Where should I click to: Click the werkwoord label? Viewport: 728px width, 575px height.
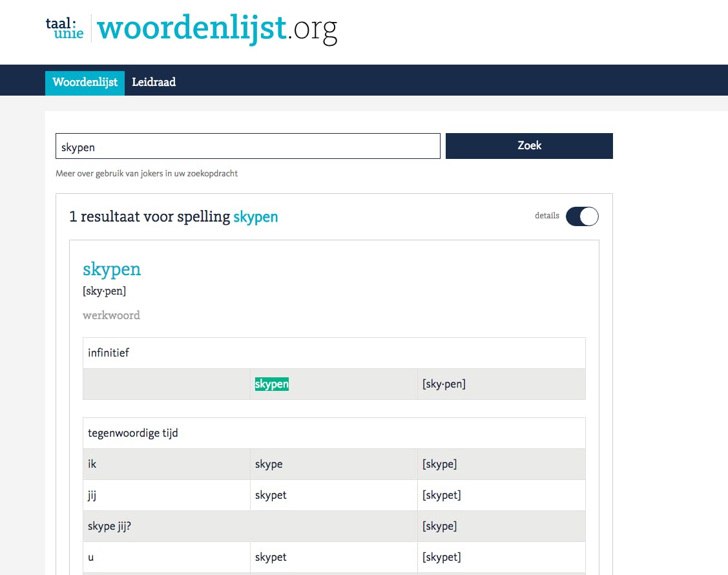pyautogui.click(x=111, y=315)
